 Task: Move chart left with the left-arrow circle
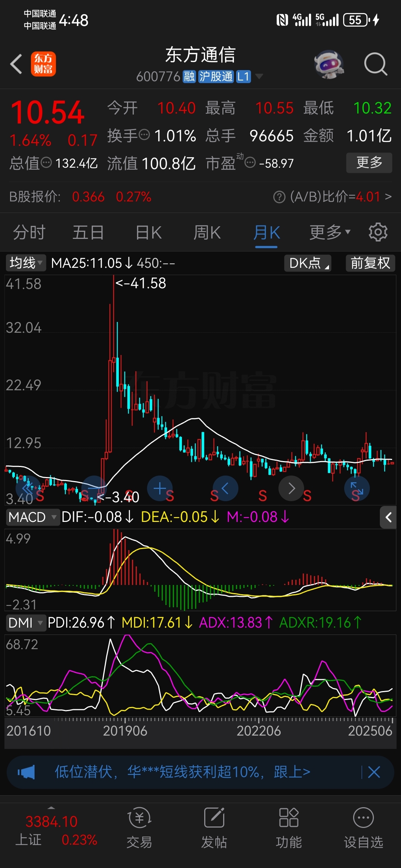[225, 489]
